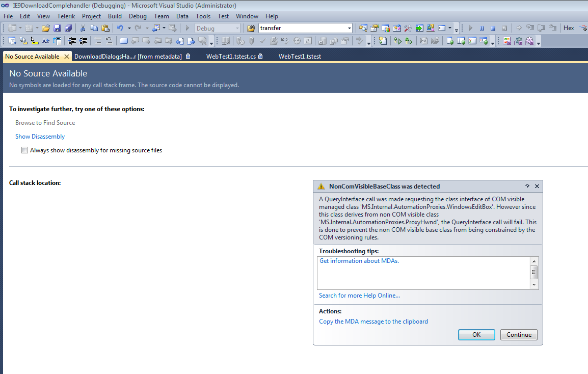
Task: Run tests in current context icon
Action: [x=397, y=41]
